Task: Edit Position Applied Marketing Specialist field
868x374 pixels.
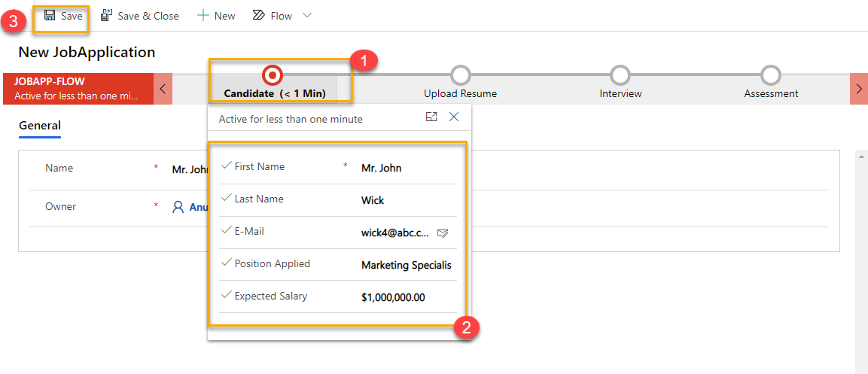Action: click(407, 266)
